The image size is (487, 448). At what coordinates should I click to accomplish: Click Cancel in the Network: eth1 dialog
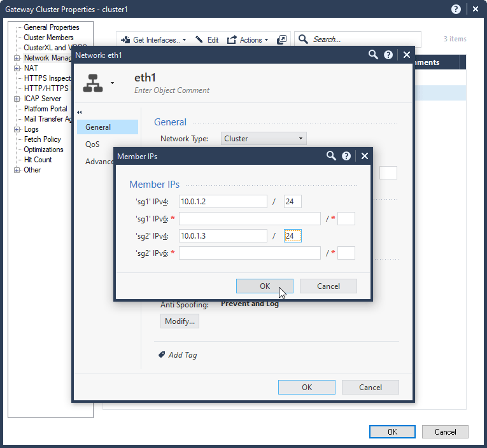371,387
